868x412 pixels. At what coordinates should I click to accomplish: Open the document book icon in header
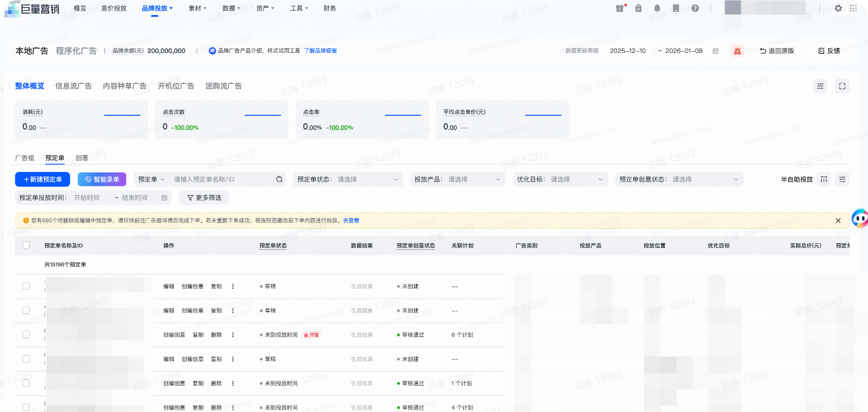pyautogui.click(x=676, y=8)
